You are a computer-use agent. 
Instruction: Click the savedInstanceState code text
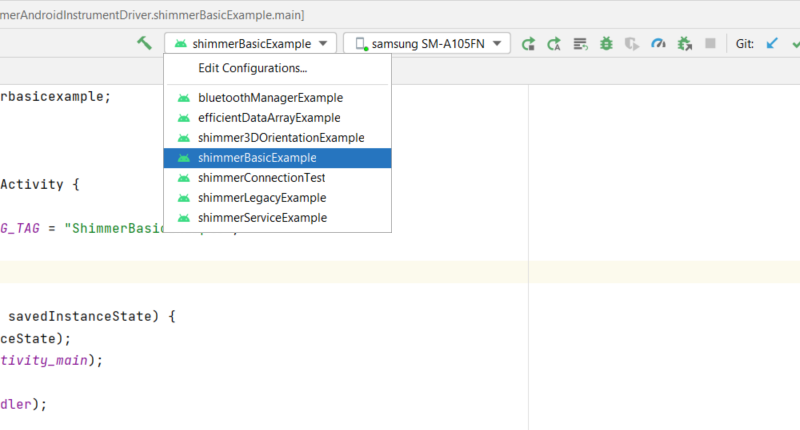[80, 316]
